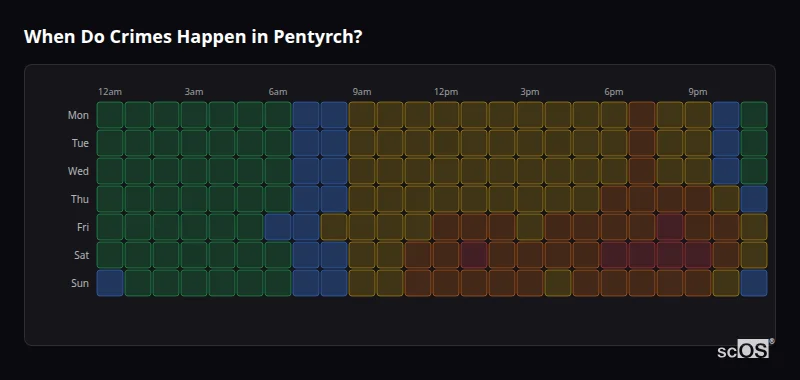Select the 6am column label
Screen dimensions: 800x380
click(278, 92)
